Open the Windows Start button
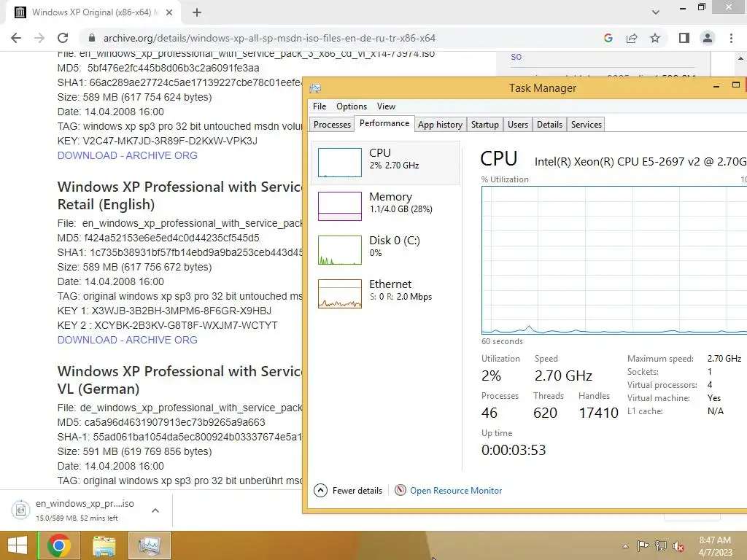This screenshot has width=747, height=560. coord(18,545)
